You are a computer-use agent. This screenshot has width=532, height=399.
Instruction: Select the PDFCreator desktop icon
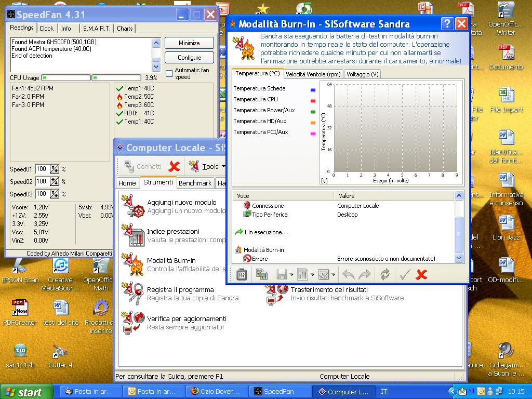click(x=20, y=313)
